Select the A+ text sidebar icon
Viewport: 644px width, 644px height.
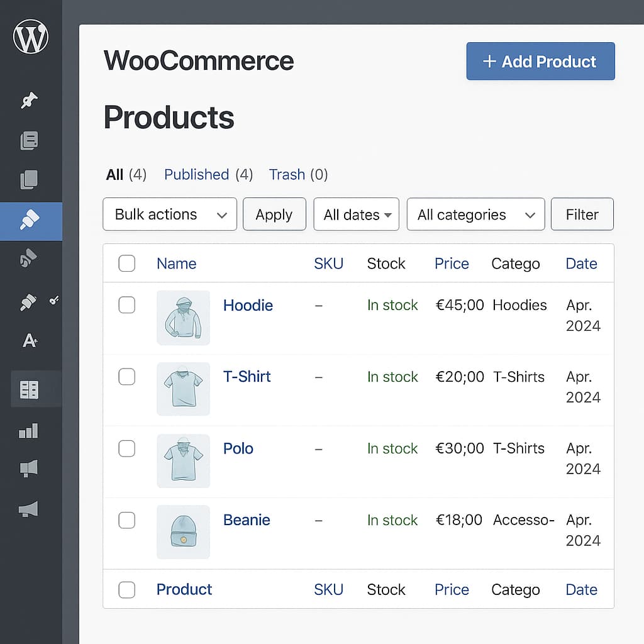coord(30,341)
